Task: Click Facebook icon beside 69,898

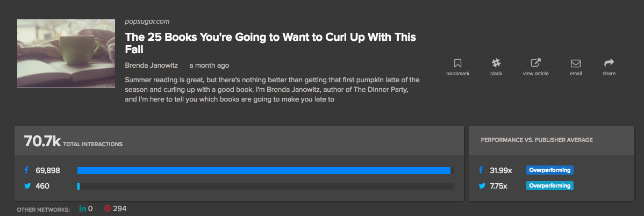Action: pyautogui.click(x=26, y=170)
